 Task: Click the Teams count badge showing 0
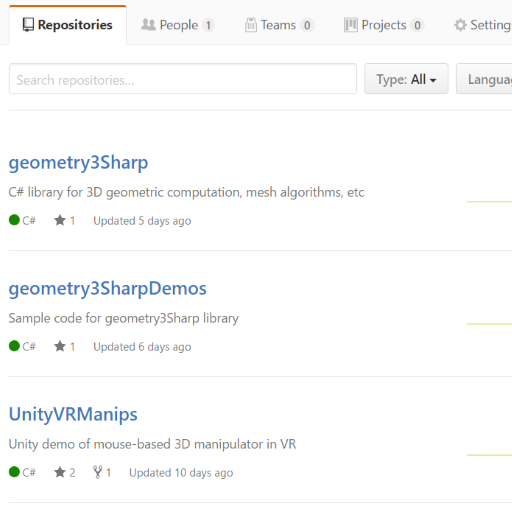pos(307,25)
